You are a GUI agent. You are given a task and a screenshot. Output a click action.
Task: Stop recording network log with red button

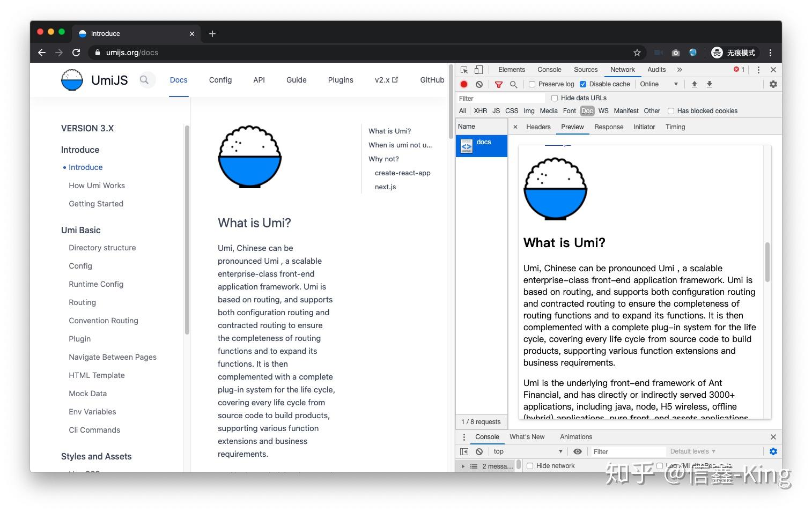pos(464,84)
